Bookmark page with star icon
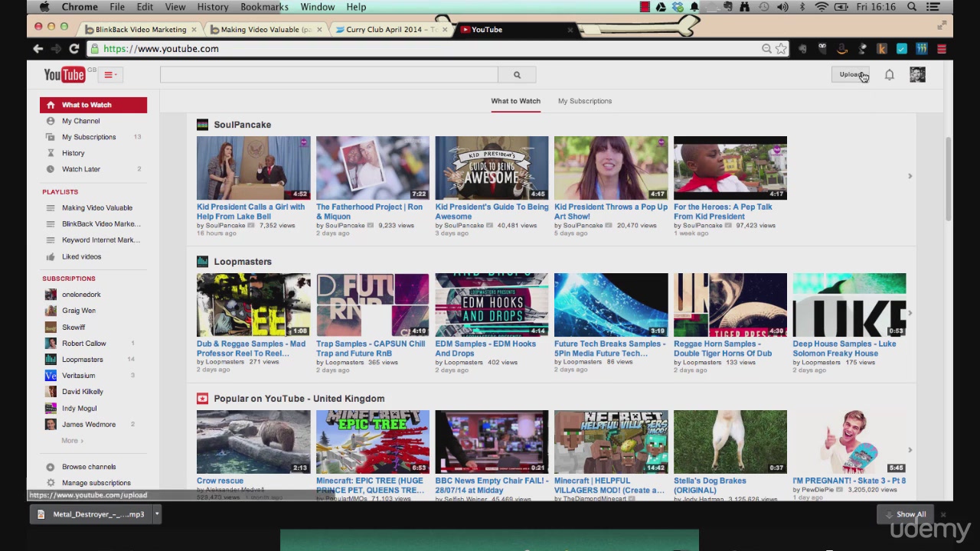This screenshot has width=980, height=551. pos(781,49)
